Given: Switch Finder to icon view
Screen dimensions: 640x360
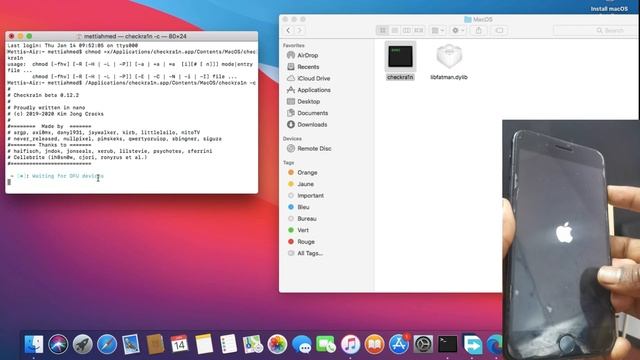Looking at the screenshot, I should click(x=382, y=30).
